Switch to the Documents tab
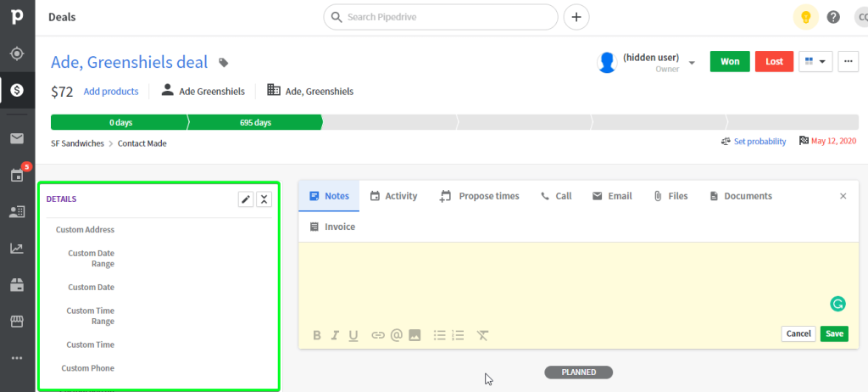Image resolution: width=868 pixels, height=392 pixels. (741, 196)
